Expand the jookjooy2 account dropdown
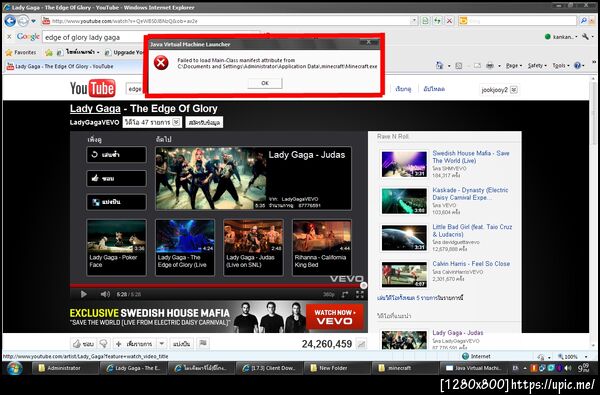The height and width of the screenshot is (395, 600). coord(514,90)
